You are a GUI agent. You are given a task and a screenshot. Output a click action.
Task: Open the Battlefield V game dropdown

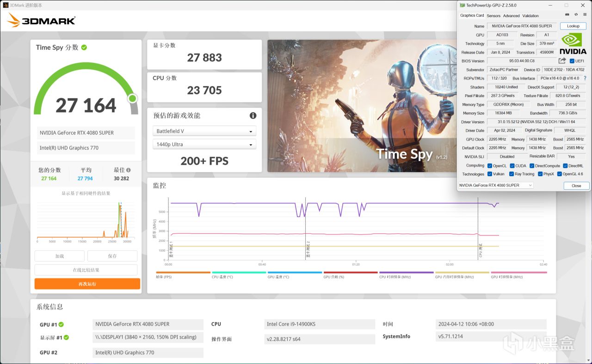coord(204,131)
